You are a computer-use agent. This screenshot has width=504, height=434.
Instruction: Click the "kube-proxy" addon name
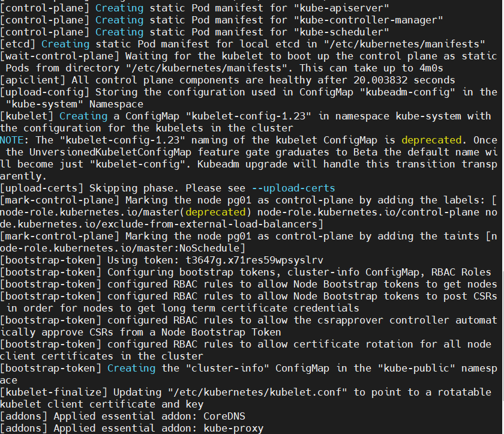pyautogui.click(x=233, y=428)
